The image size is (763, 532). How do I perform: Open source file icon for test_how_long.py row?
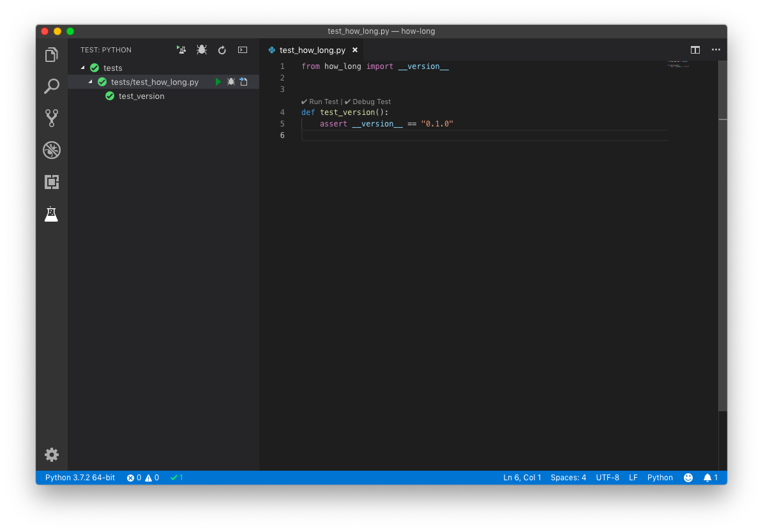243,82
